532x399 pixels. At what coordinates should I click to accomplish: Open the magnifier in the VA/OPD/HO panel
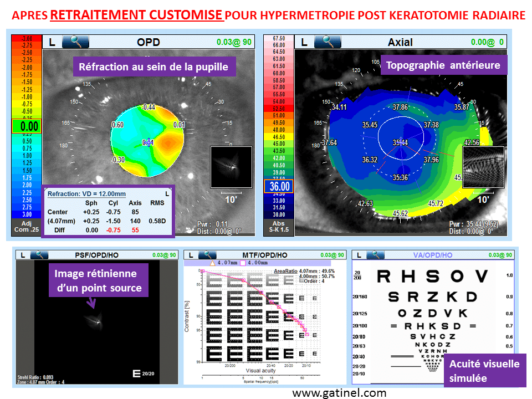(375, 255)
